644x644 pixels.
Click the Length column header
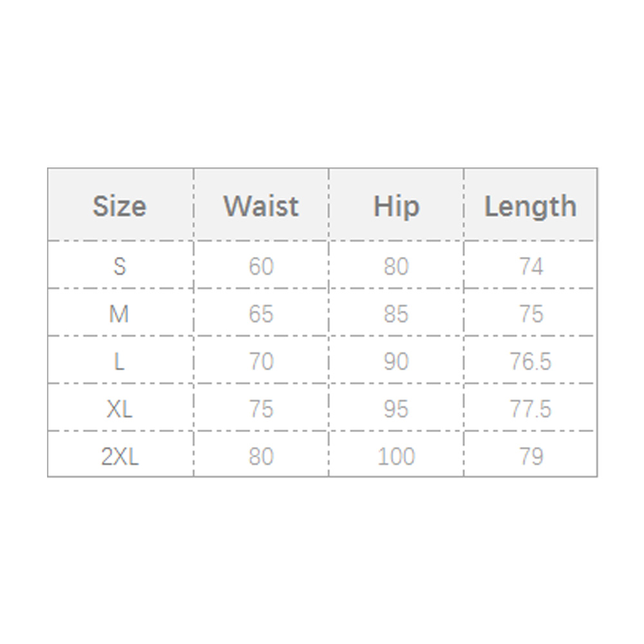530,206
